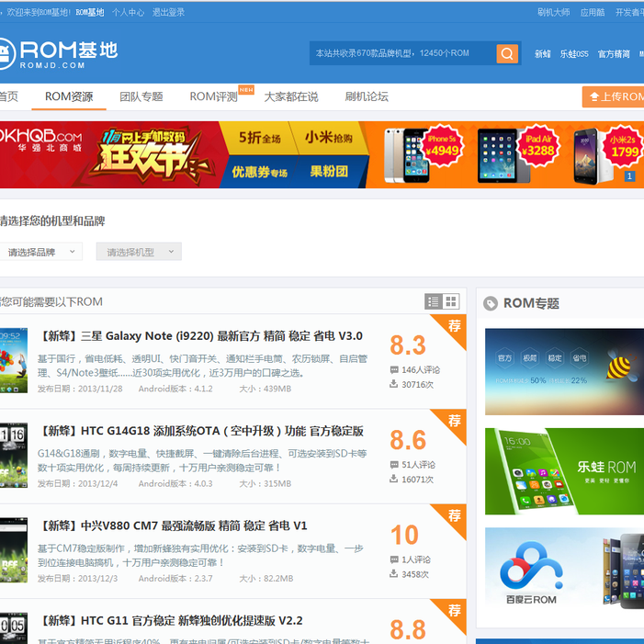Viewport: 644px width, 644px height.
Task: Open the 百度云ROM topic banner
Action: coord(564,571)
